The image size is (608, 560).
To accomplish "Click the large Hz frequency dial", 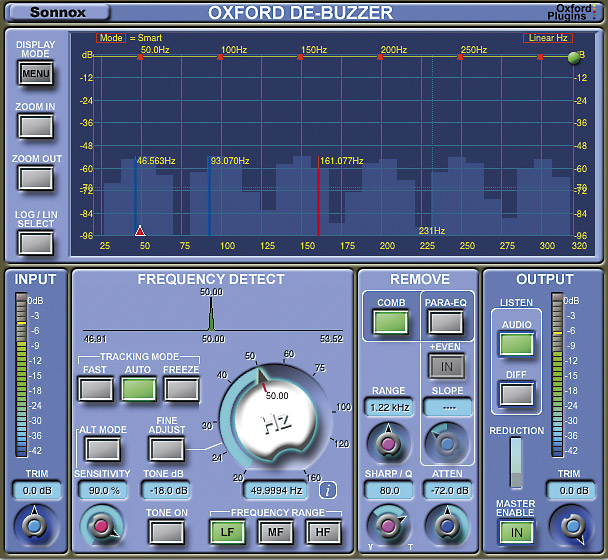I will pyautogui.click(x=275, y=420).
